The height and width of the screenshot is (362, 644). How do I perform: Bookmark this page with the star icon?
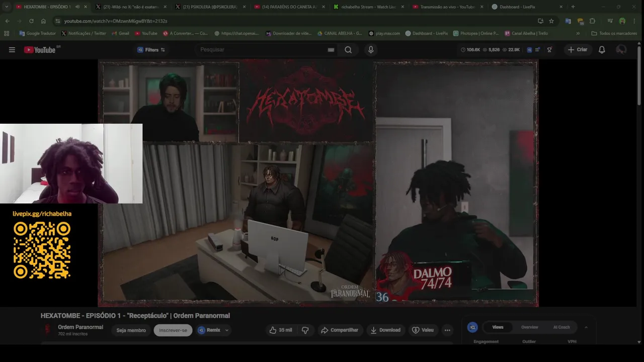click(551, 21)
